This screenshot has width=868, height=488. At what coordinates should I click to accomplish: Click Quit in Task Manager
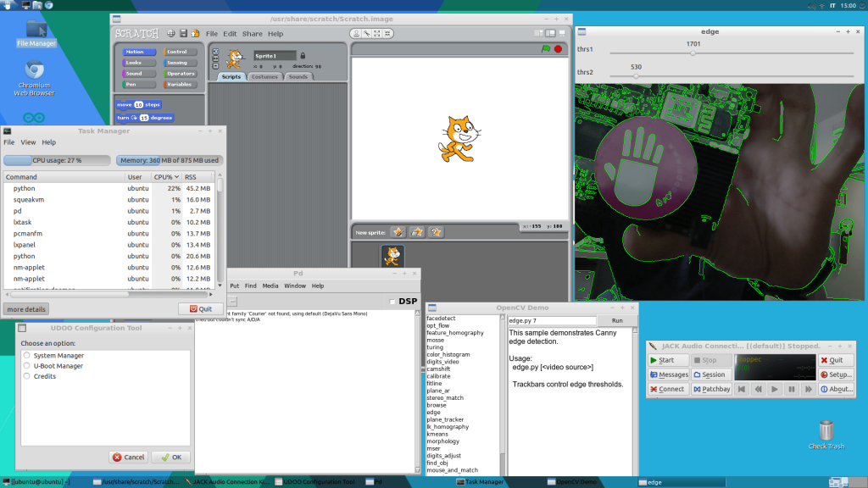[200, 308]
